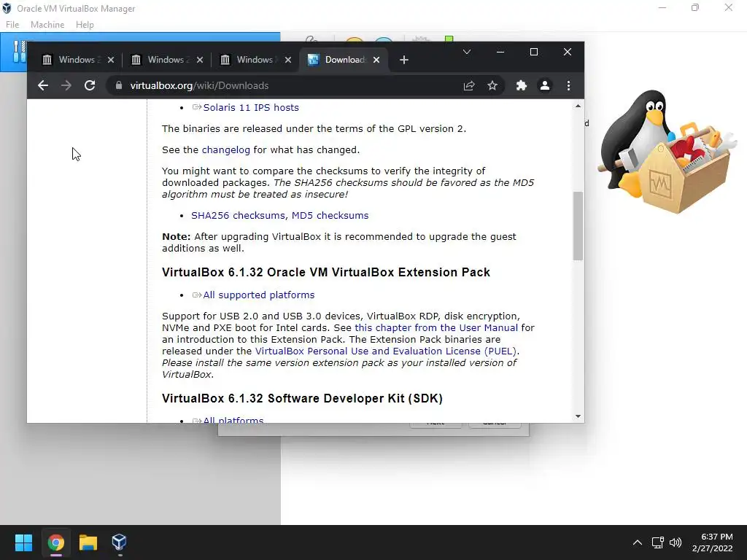747x560 pixels.
Task: Close the third Windows tab
Action: [287, 60]
